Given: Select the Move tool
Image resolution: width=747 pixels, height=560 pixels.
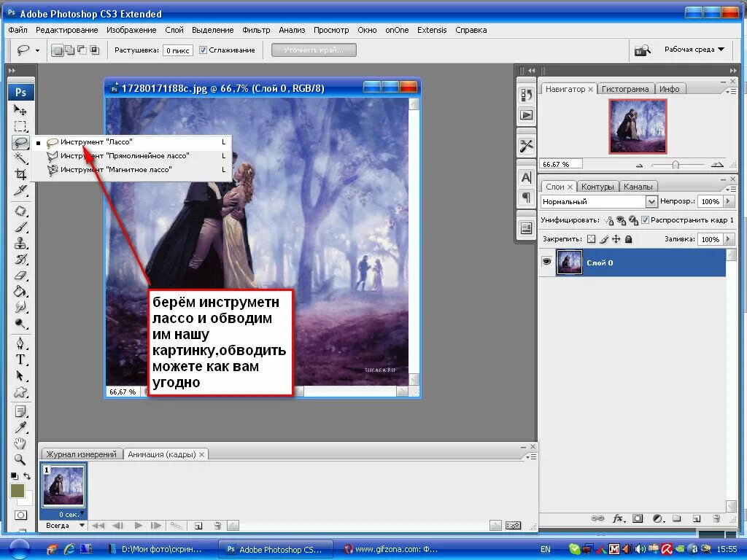Looking at the screenshot, I should (20, 110).
